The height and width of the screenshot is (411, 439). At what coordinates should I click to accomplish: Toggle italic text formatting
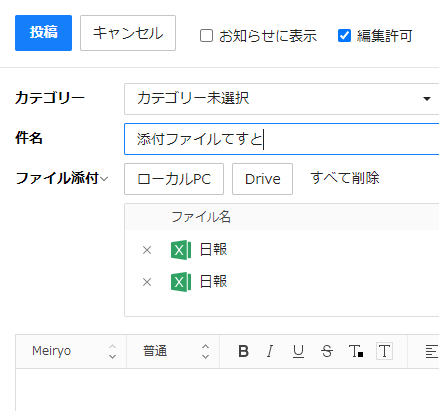pyautogui.click(x=270, y=351)
